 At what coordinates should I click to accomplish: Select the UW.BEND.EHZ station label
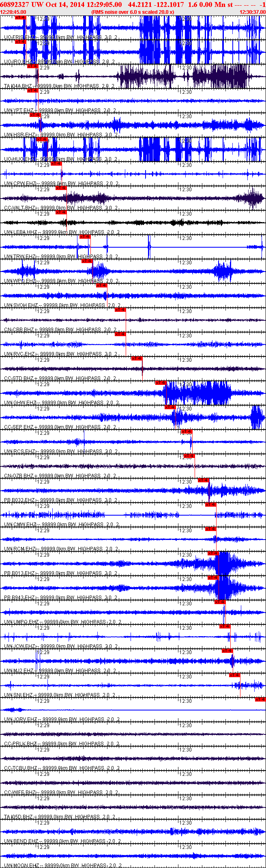tap(19, 841)
